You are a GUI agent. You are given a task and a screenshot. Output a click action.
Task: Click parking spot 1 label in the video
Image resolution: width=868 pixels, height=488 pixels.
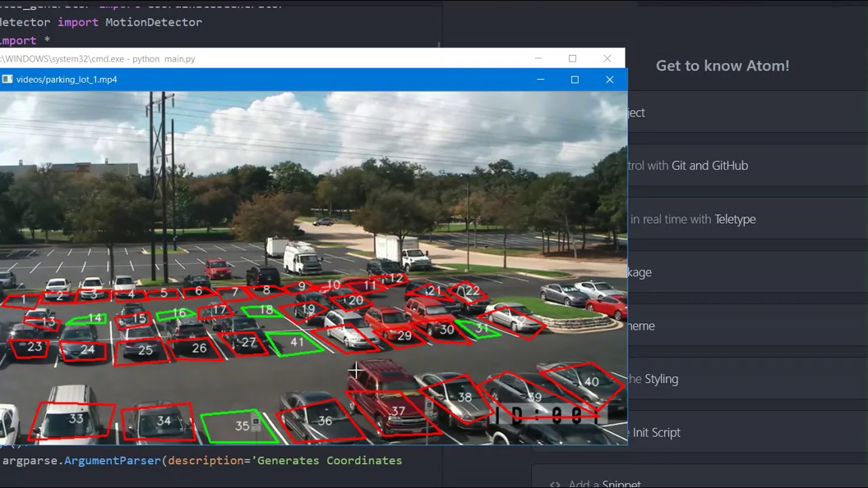point(23,299)
